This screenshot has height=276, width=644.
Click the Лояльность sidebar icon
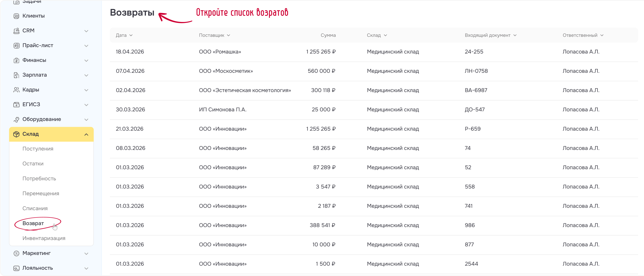(x=16, y=268)
